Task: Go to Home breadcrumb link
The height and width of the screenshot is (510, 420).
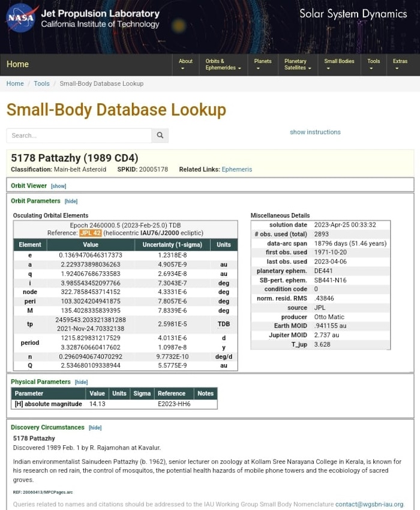Action: tap(15, 83)
